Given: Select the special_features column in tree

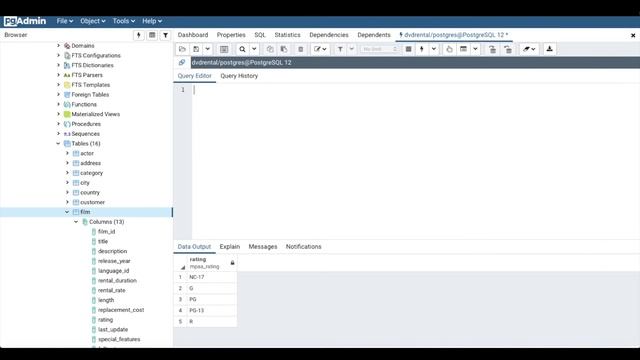Looking at the screenshot, I should click(x=119, y=340).
